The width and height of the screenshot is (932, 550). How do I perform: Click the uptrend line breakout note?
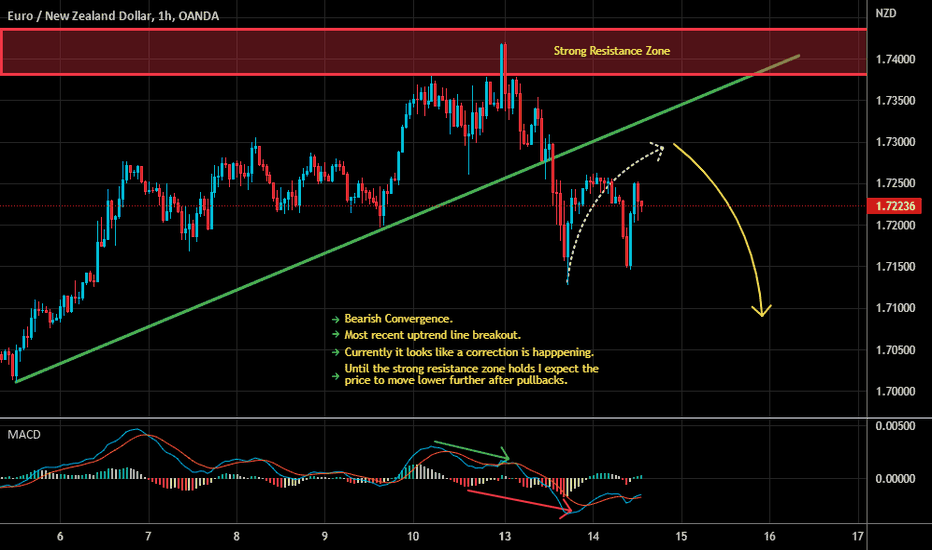coord(433,335)
